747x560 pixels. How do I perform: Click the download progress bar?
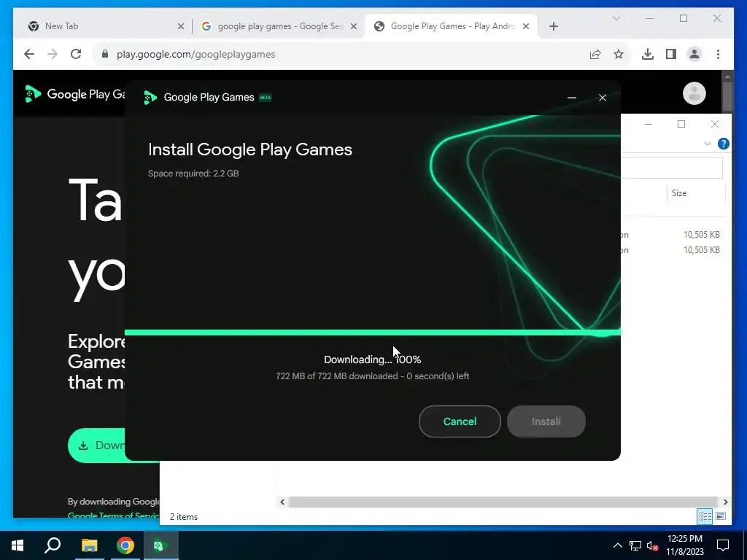373,332
